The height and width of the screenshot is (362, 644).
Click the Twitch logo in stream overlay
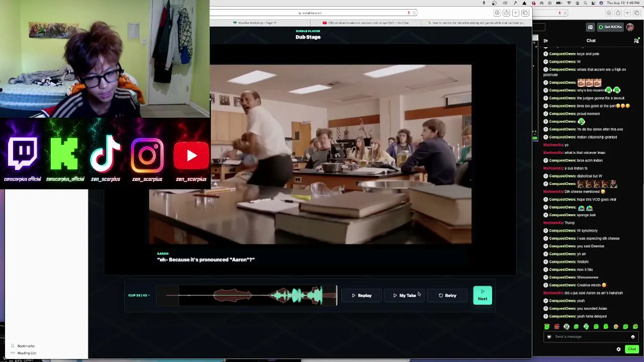click(x=22, y=154)
